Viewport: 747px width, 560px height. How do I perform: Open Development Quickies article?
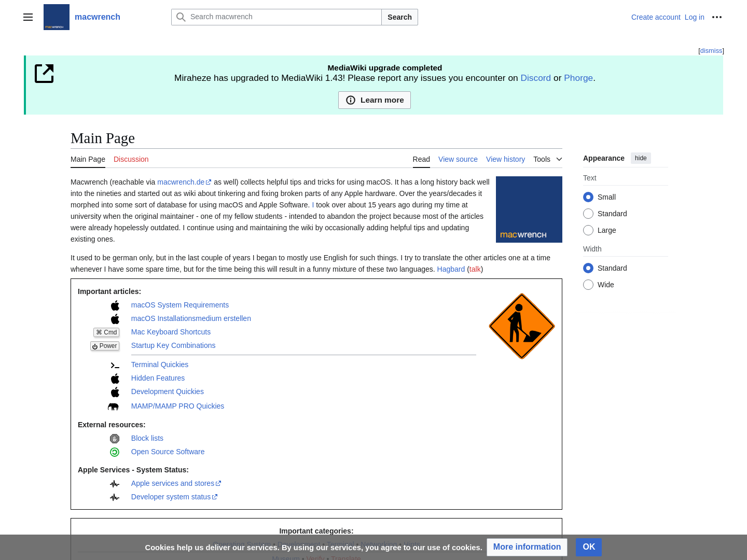point(168,391)
